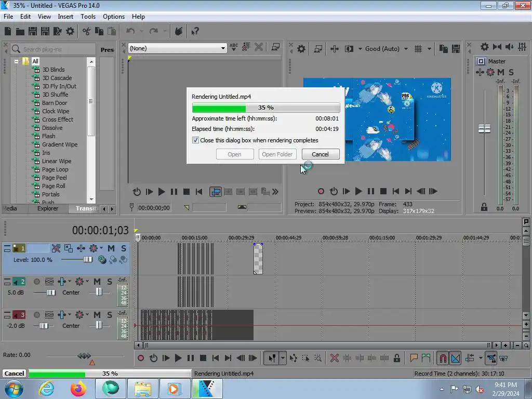Toggle Master bus Mute button
Image resolution: width=532 pixels, height=399 pixels.
click(x=501, y=72)
